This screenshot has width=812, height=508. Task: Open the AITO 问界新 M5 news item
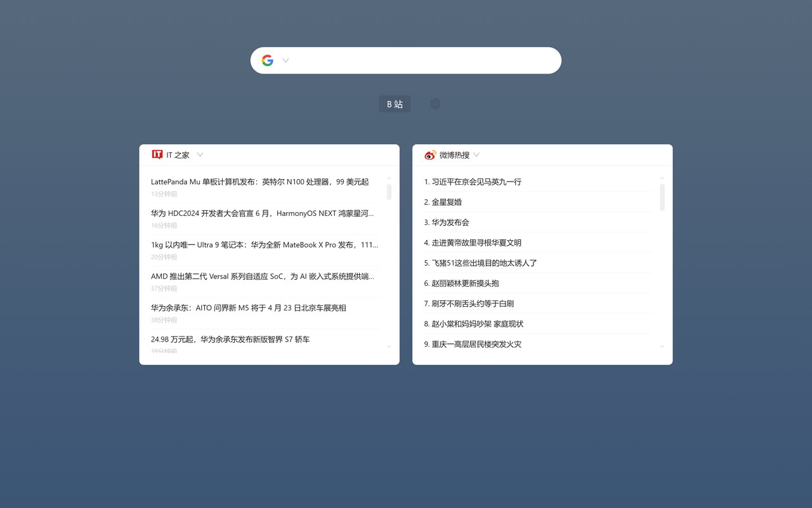click(249, 307)
